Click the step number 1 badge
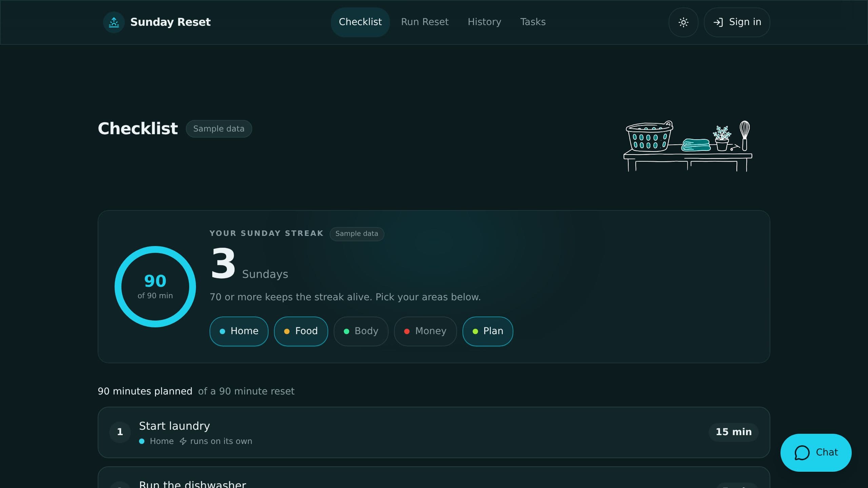868x488 pixels. coord(120,432)
